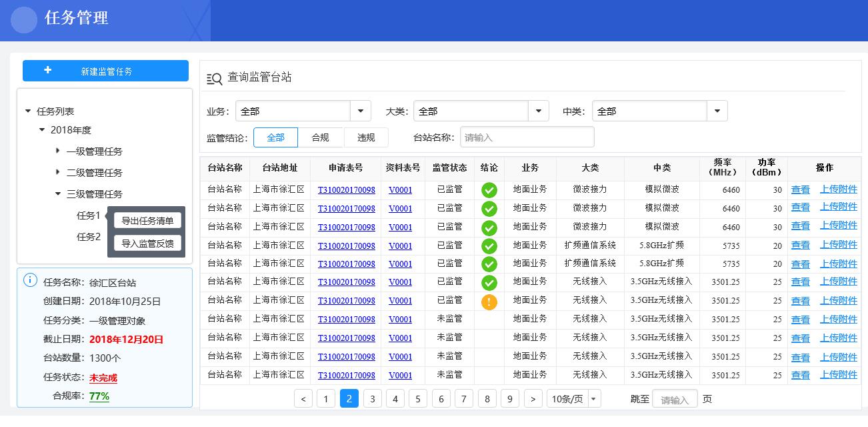Click the 台站名称 search input field

pyautogui.click(x=527, y=137)
